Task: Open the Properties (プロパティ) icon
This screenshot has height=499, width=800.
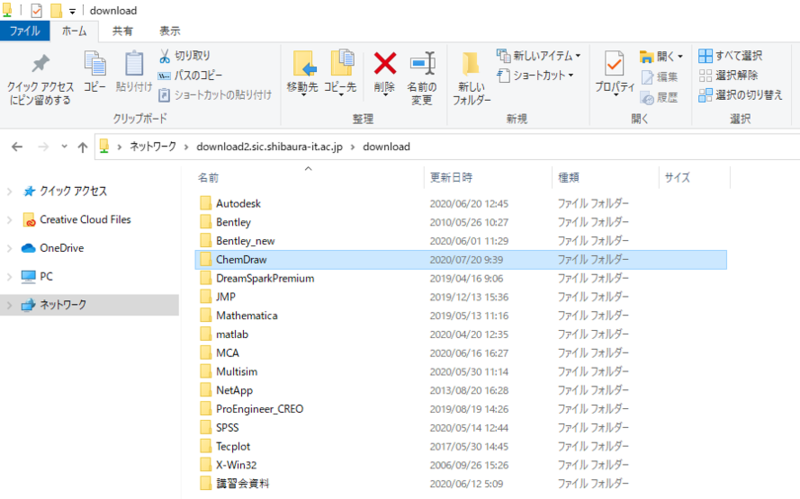Action: [x=614, y=64]
